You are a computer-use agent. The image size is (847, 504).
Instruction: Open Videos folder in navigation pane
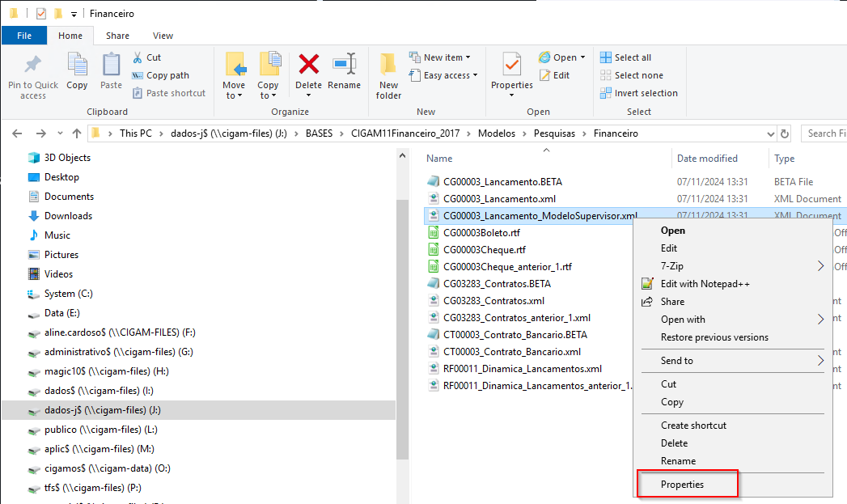tap(50, 274)
